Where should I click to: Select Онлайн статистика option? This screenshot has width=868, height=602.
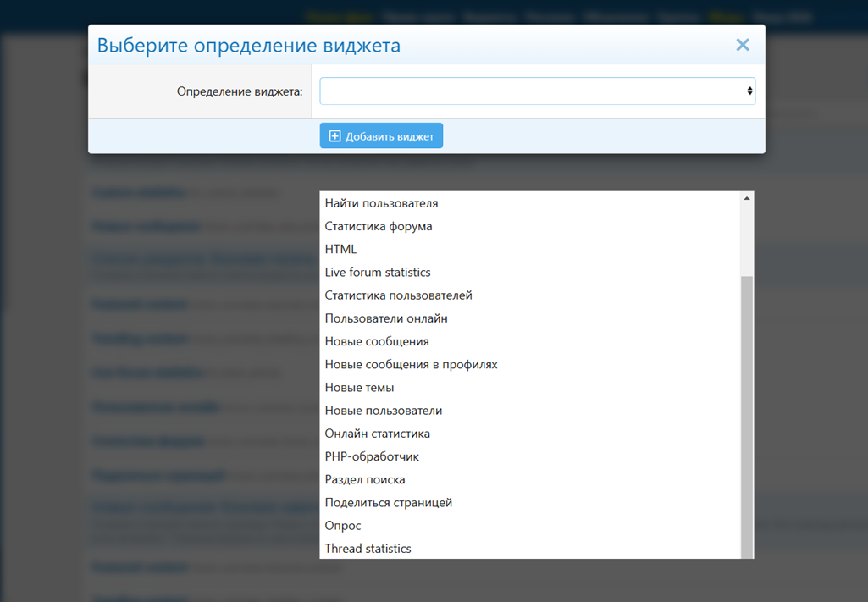point(377,434)
